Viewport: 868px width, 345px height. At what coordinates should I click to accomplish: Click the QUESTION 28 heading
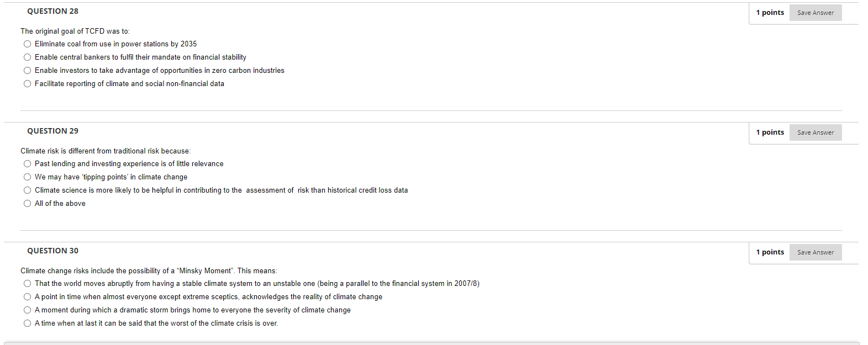tap(53, 11)
